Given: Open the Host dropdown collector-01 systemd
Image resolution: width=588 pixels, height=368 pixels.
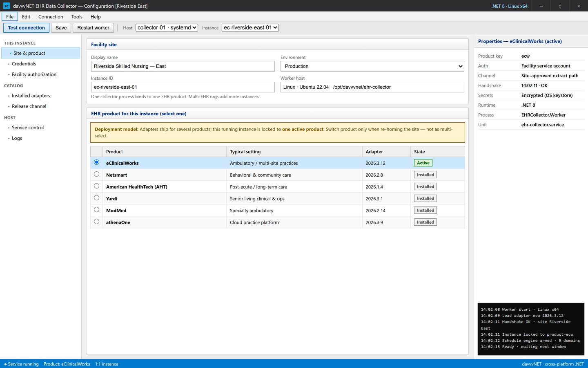Looking at the screenshot, I should click(x=167, y=27).
